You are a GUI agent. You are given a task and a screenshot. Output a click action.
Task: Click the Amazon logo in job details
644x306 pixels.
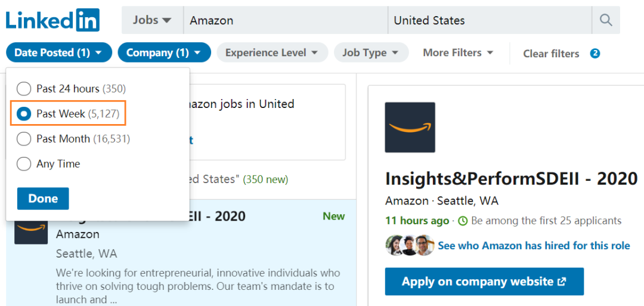tap(410, 127)
